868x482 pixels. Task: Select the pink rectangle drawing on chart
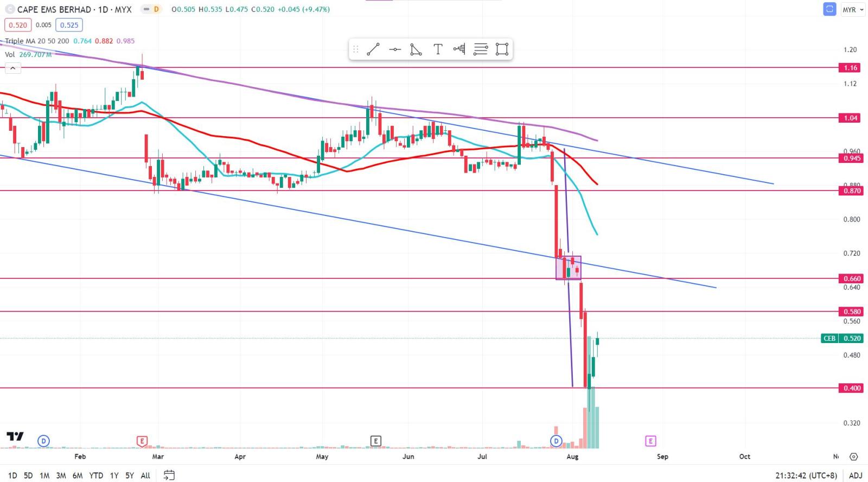click(568, 268)
